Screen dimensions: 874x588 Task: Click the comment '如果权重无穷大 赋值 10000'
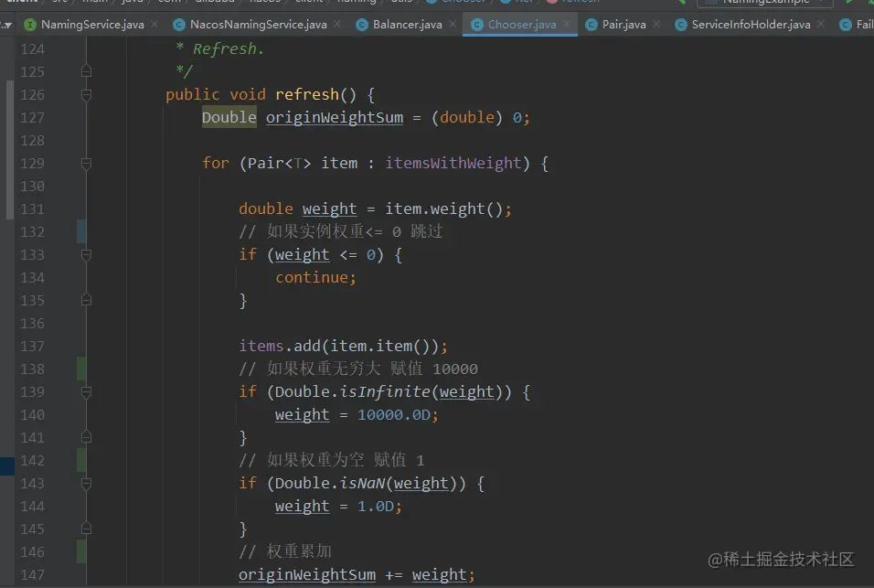coord(358,369)
